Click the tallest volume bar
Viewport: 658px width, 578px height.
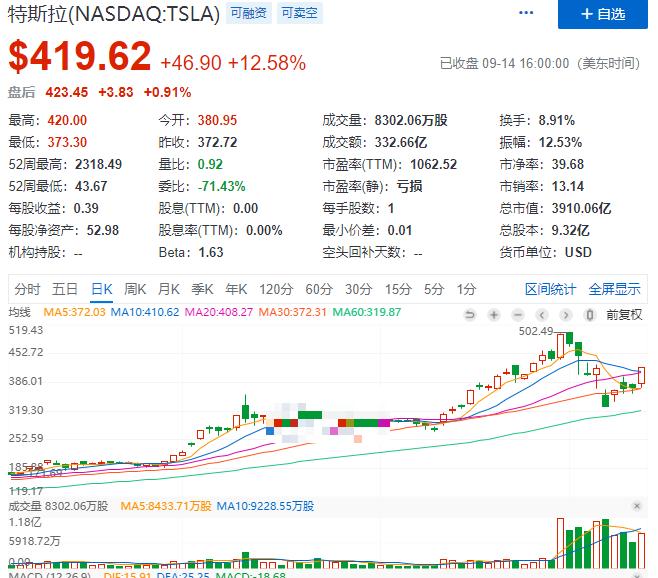click(x=560, y=543)
